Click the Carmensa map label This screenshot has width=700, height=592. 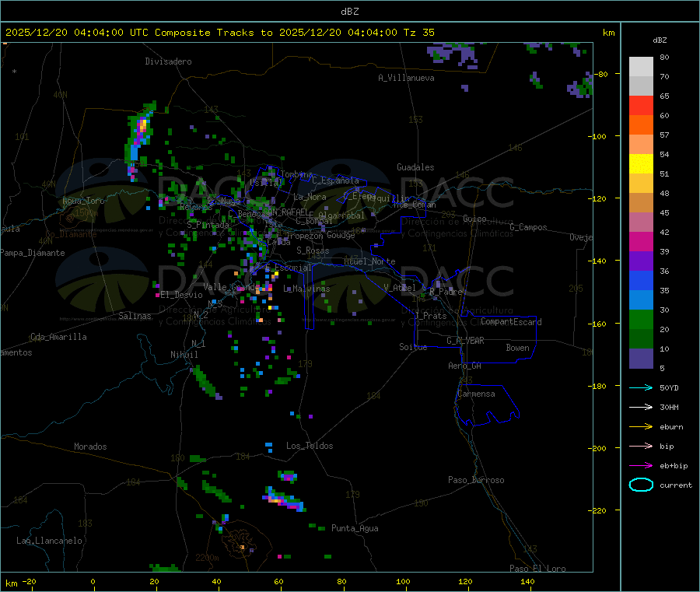(476, 394)
